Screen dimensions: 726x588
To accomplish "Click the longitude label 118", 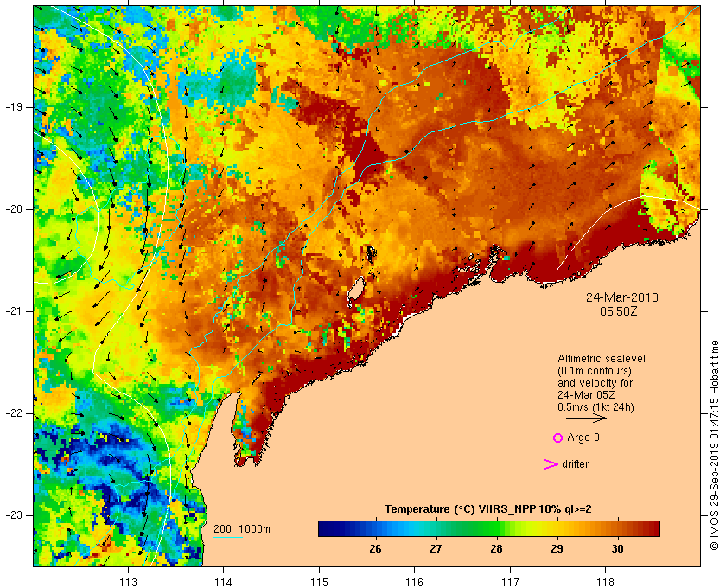I will 605,582.
